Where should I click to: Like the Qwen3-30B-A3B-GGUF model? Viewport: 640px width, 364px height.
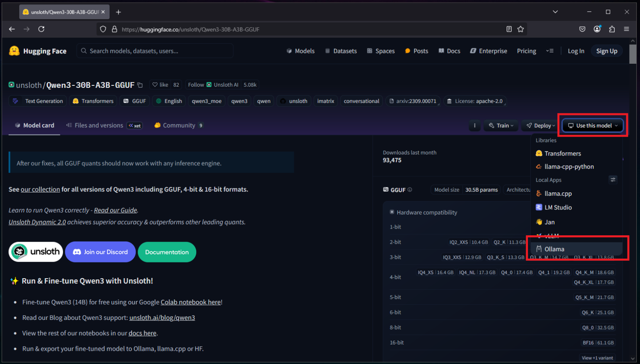click(160, 85)
